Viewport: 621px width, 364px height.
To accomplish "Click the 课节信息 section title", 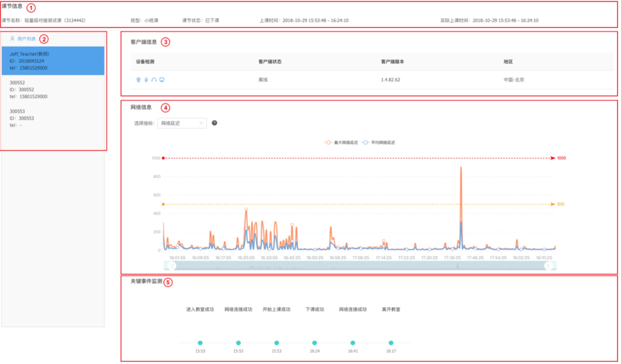I will point(12,6).
